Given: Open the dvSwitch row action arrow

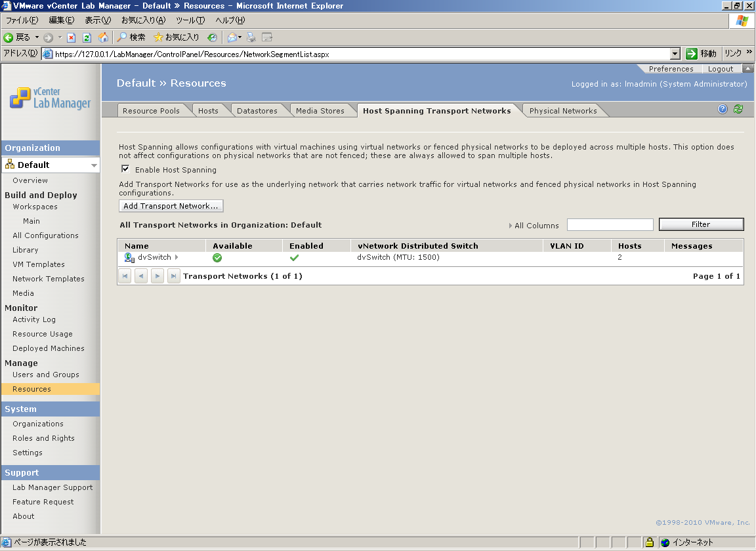Looking at the screenshot, I should (x=177, y=257).
